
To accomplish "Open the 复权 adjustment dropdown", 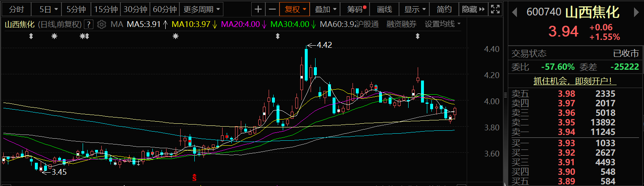I will click(295, 9).
